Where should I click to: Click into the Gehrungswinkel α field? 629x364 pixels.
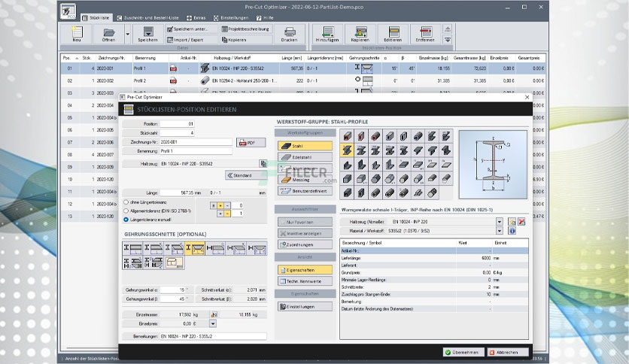173,290
